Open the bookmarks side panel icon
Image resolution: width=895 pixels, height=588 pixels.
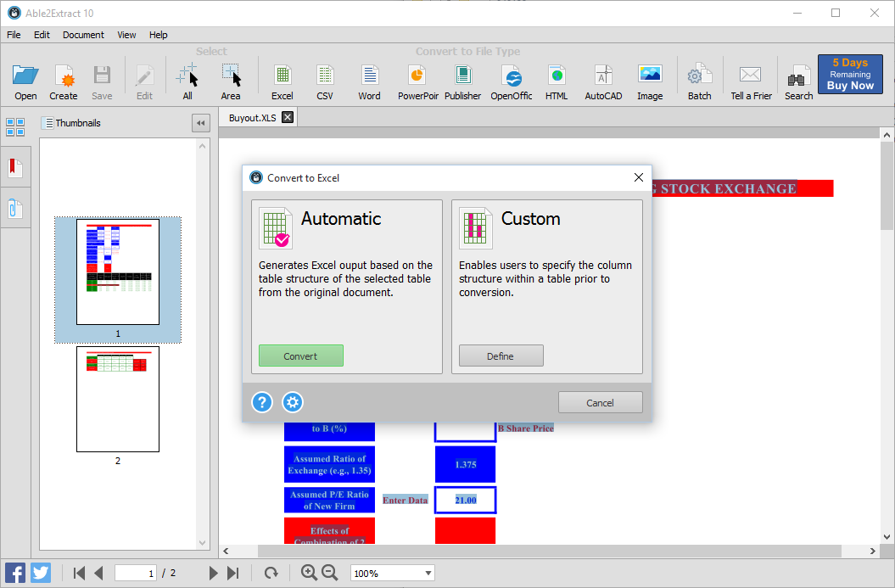pos(15,167)
